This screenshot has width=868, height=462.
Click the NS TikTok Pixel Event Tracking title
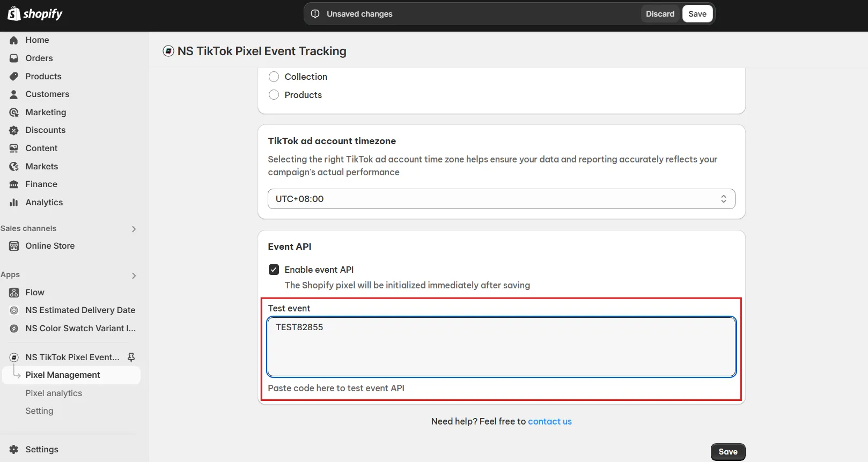click(262, 51)
